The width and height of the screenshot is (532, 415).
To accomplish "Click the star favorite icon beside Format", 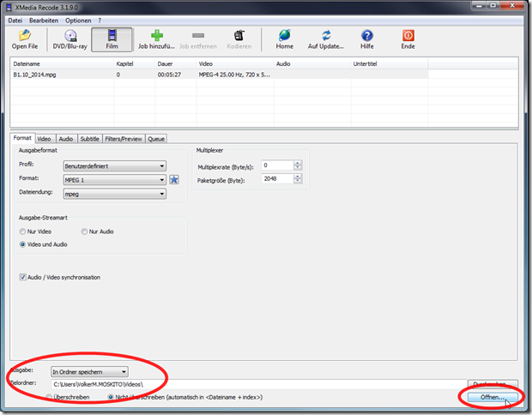I will click(173, 180).
